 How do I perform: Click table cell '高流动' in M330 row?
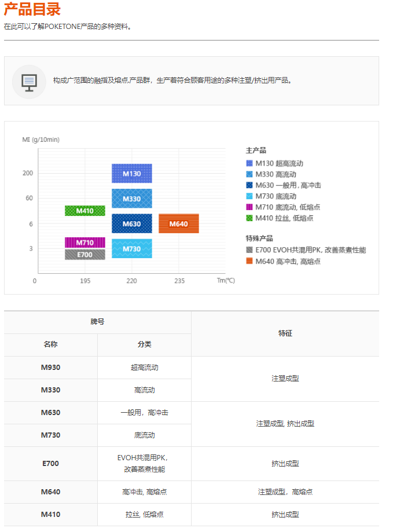coord(144,390)
